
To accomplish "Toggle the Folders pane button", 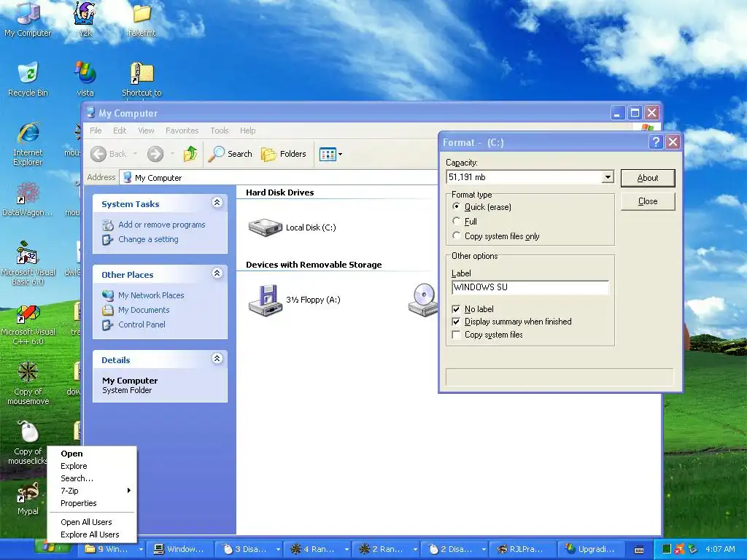I will pos(284,154).
